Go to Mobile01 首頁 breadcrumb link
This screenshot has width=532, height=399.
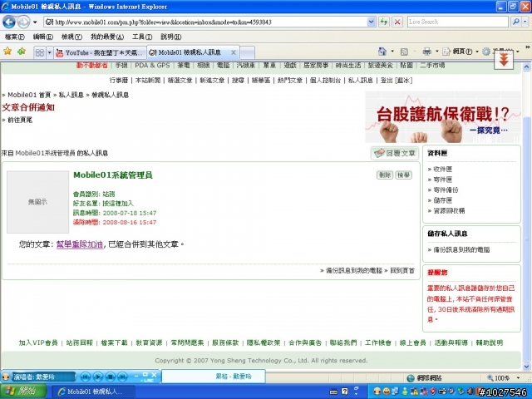(x=29, y=95)
